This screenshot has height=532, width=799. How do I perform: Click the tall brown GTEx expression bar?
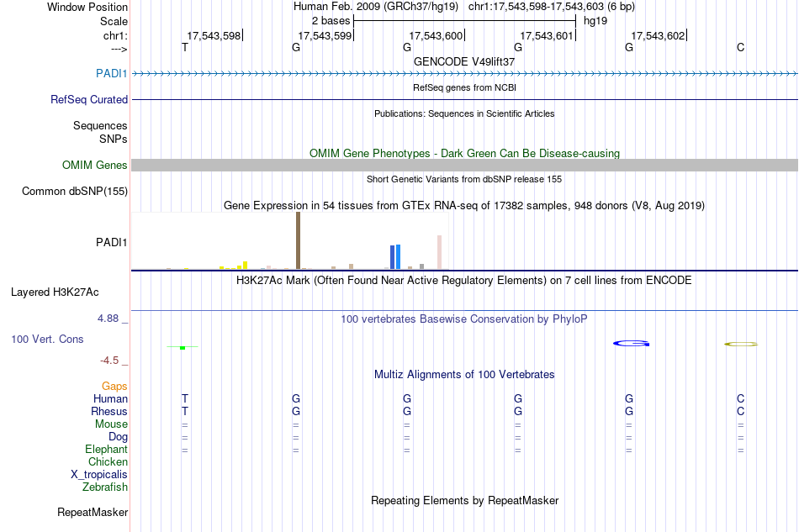pyautogui.click(x=298, y=240)
